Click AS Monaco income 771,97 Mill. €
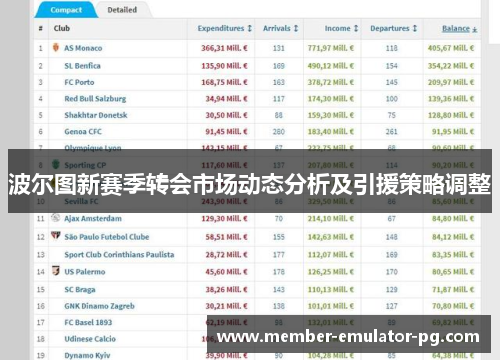This screenshot has width=500, height=362. (331, 48)
